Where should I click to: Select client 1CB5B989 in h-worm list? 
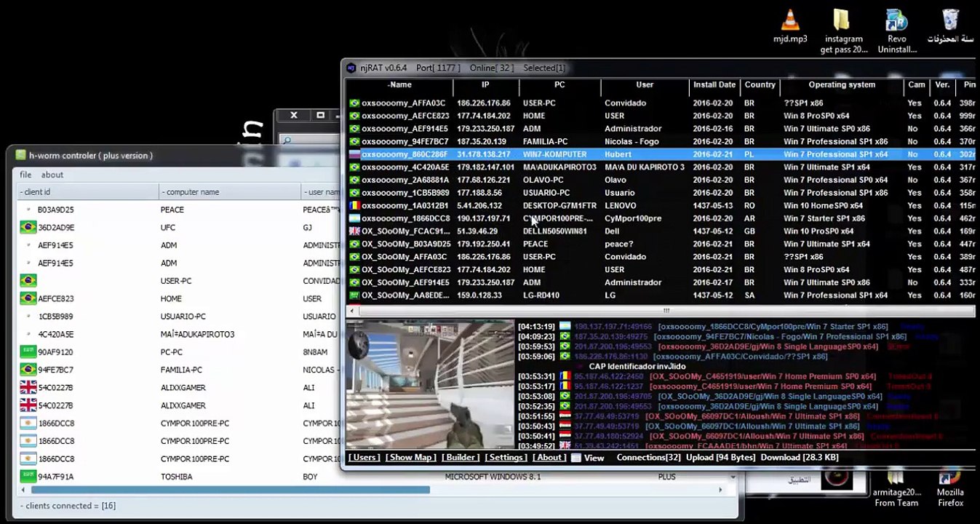click(55, 317)
